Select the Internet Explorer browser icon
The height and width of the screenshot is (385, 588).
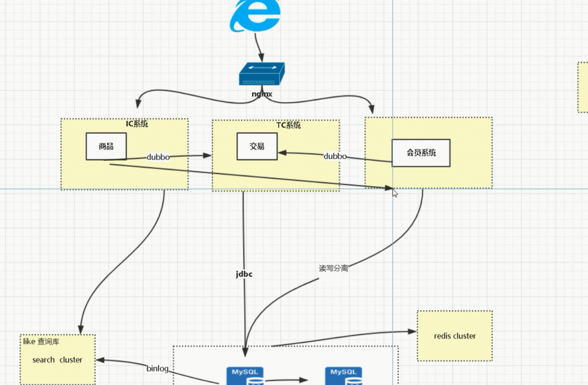click(255, 15)
